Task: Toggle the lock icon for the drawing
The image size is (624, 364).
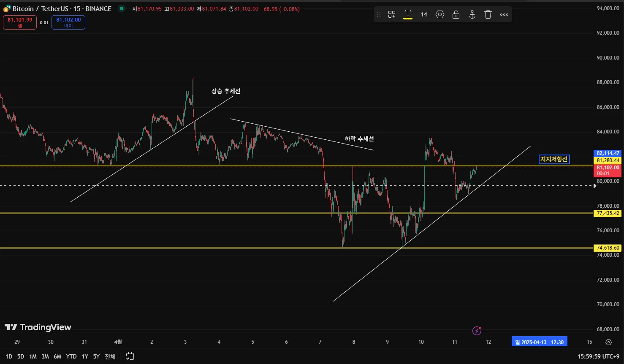Action: (x=456, y=14)
